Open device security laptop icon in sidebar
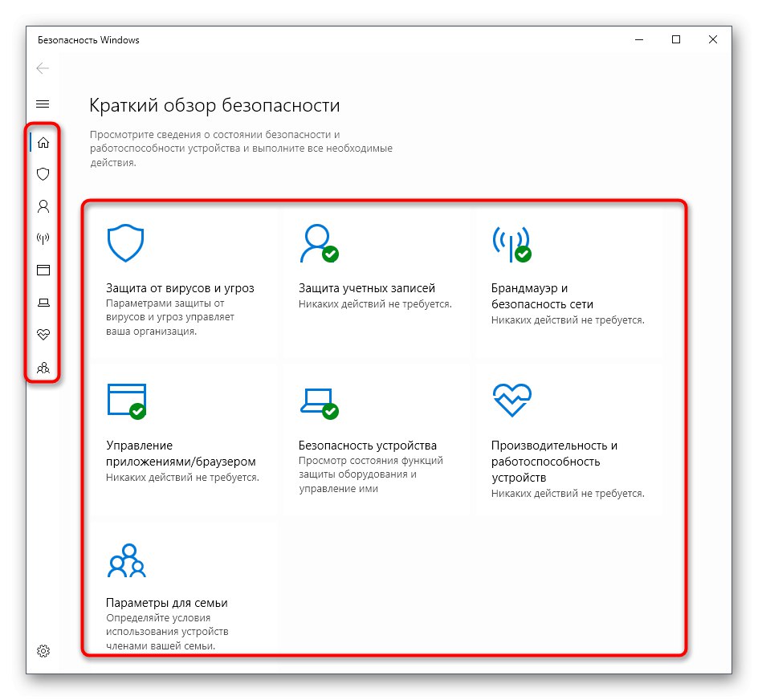This screenshot has width=758, height=700. [x=43, y=303]
